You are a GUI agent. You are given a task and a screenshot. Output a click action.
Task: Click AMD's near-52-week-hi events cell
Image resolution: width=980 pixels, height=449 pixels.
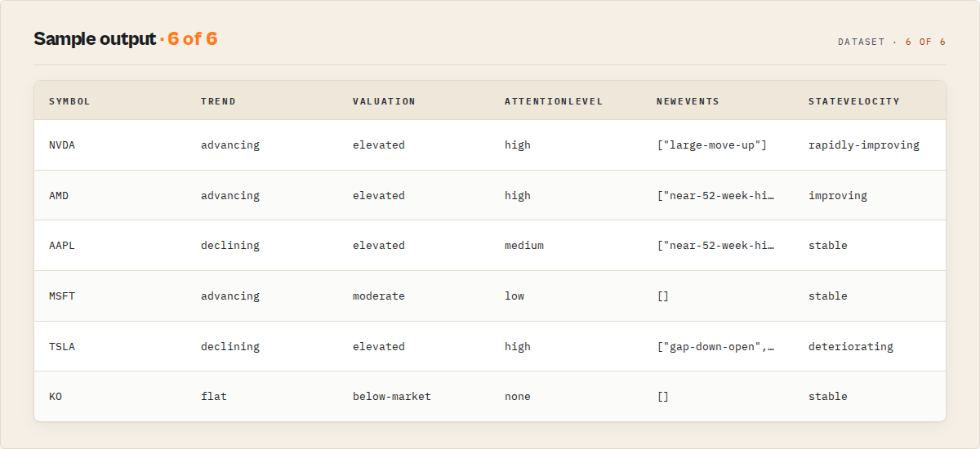point(716,196)
